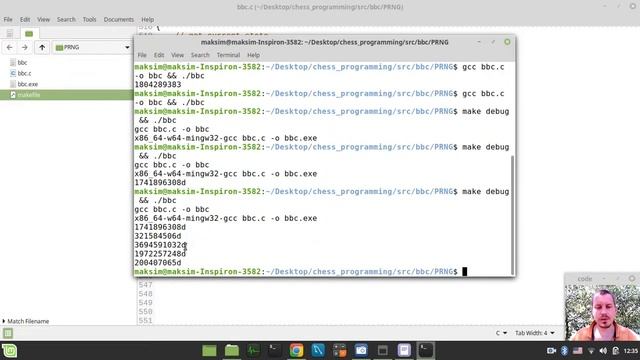Viewport: 640px width, 360px height.
Task: Click terminal output line 1972257248d
Action: pos(160,254)
